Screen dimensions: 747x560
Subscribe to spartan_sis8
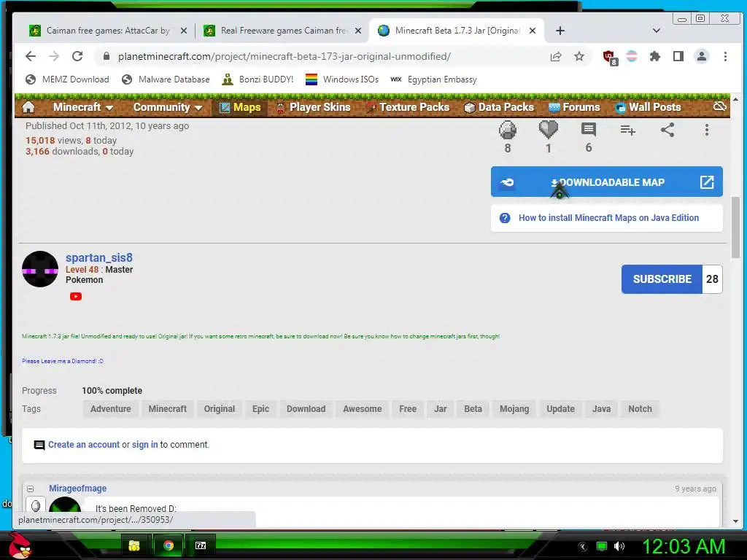click(x=662, y=279)
